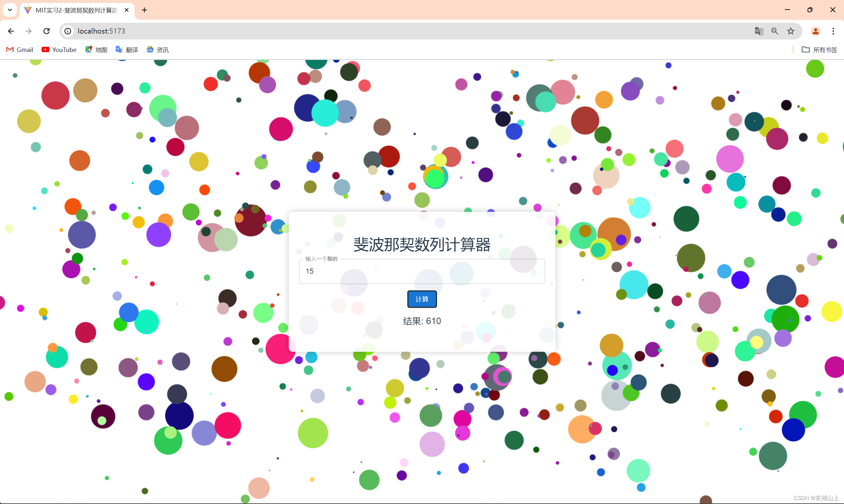Click the browser back arrow
The height and width of the screenshot is (504, 844).
click(x=11, y=31)
